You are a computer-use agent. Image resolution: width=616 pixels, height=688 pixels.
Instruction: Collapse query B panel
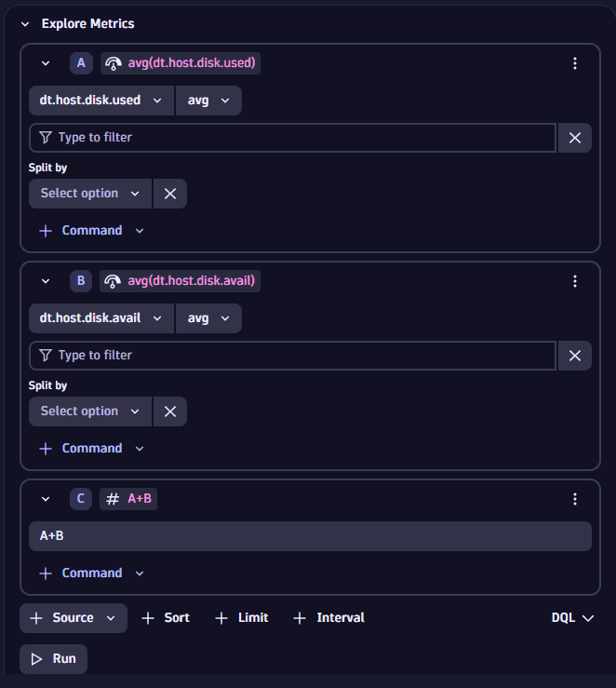[x=46, y=281]
